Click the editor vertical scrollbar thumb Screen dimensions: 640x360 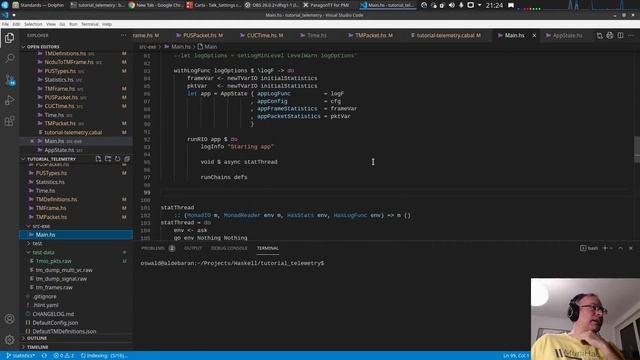point(637,149)
